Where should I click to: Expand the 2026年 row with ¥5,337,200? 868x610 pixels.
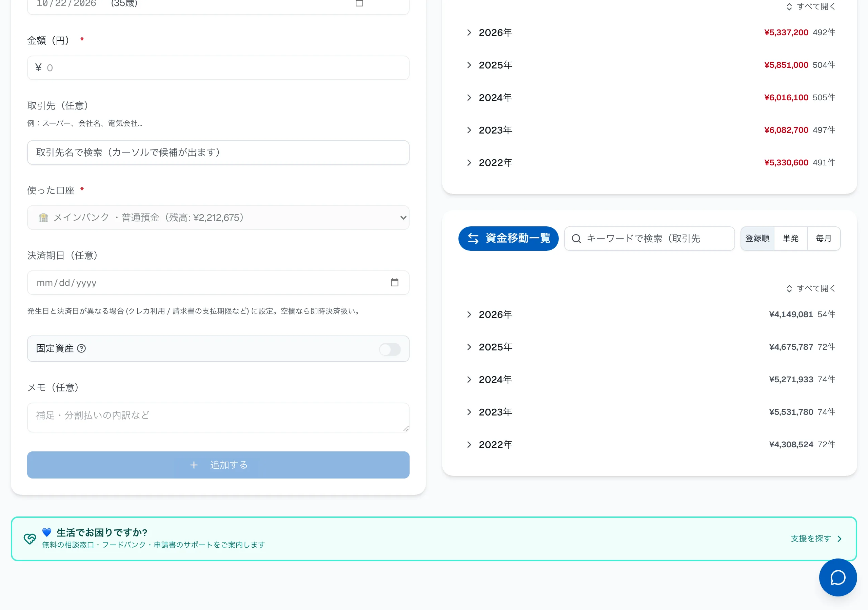coord(650,33)
